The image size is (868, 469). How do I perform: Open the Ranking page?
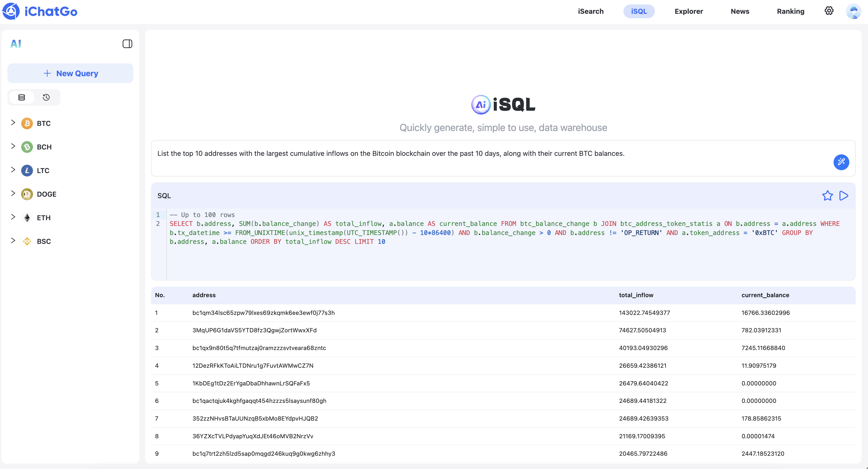point(791,11)
